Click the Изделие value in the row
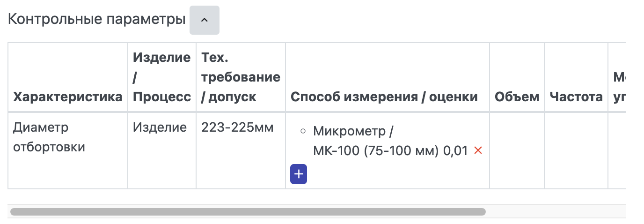This screenshot has width=644, height=224. [160, 127]
